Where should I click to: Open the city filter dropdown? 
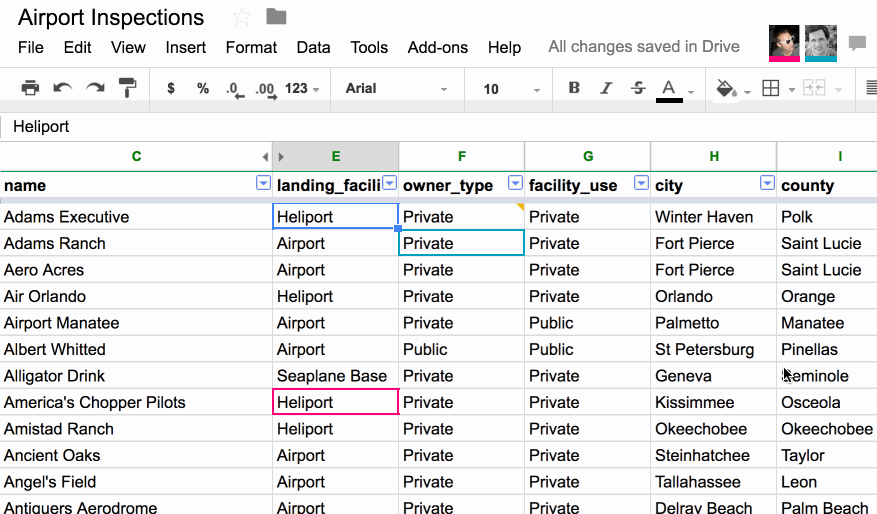767,183
